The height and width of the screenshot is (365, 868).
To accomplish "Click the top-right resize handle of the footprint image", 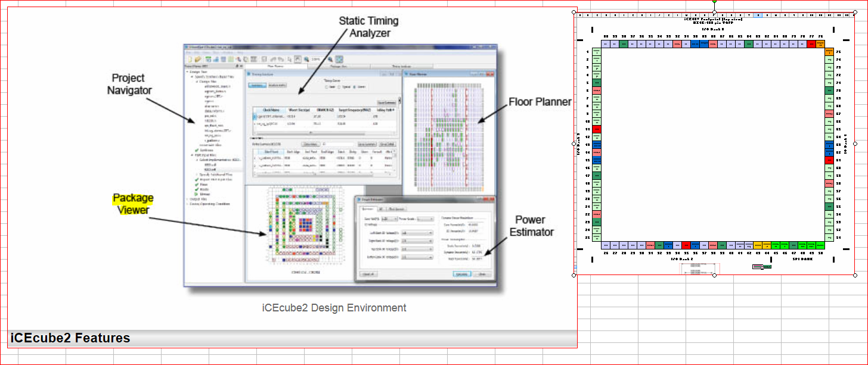I will click(x=855, y=12).
